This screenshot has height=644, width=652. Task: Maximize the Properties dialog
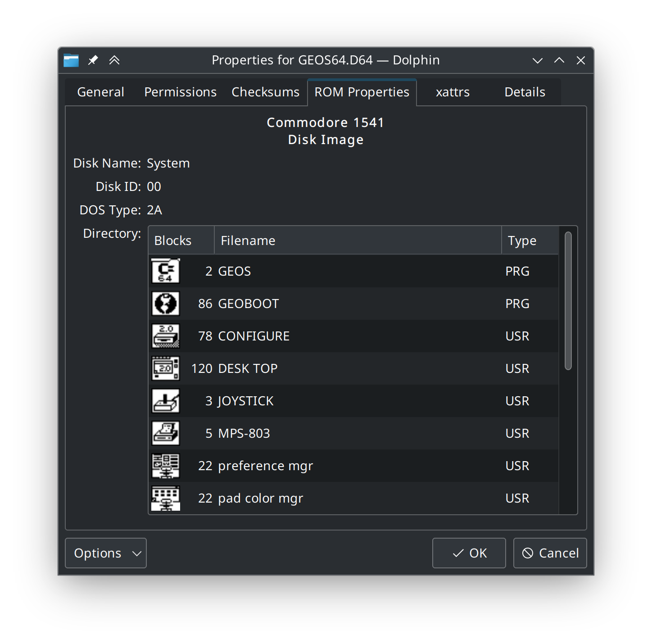pos(559,60)
